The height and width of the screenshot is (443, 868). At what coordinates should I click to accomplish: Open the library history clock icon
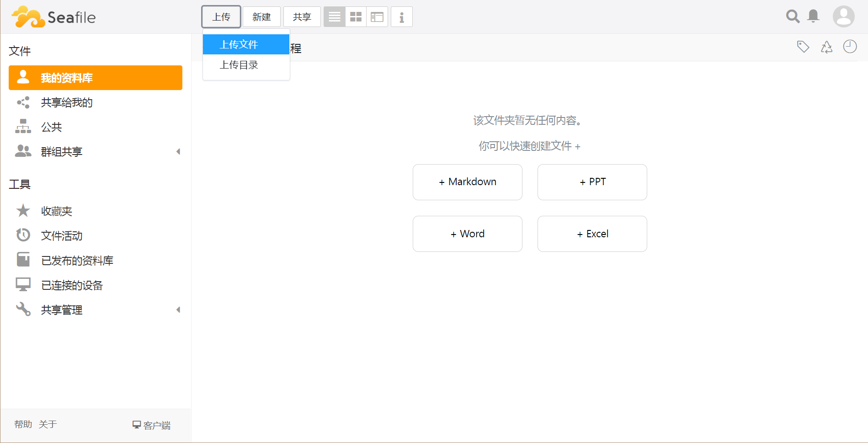850,47
